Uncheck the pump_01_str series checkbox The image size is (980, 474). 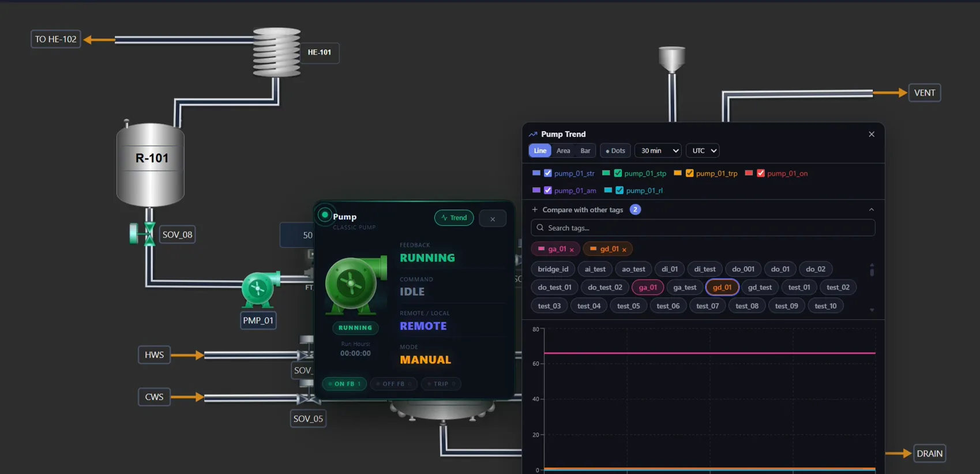coord(548,173)
